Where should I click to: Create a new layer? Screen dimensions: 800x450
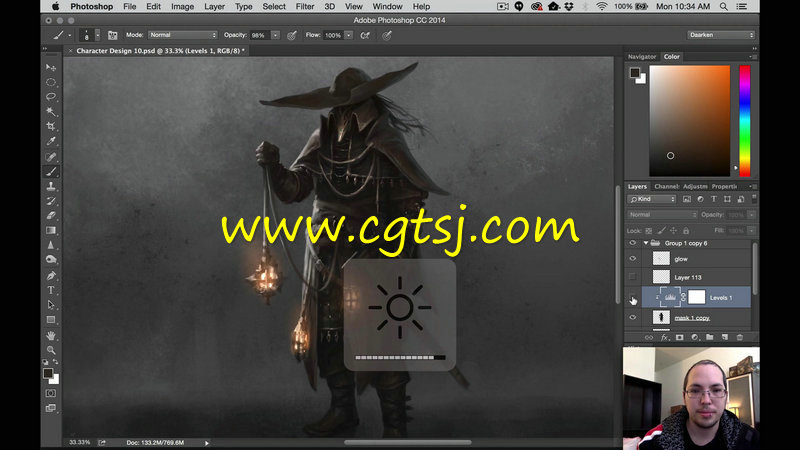click(x=724, y=337)
